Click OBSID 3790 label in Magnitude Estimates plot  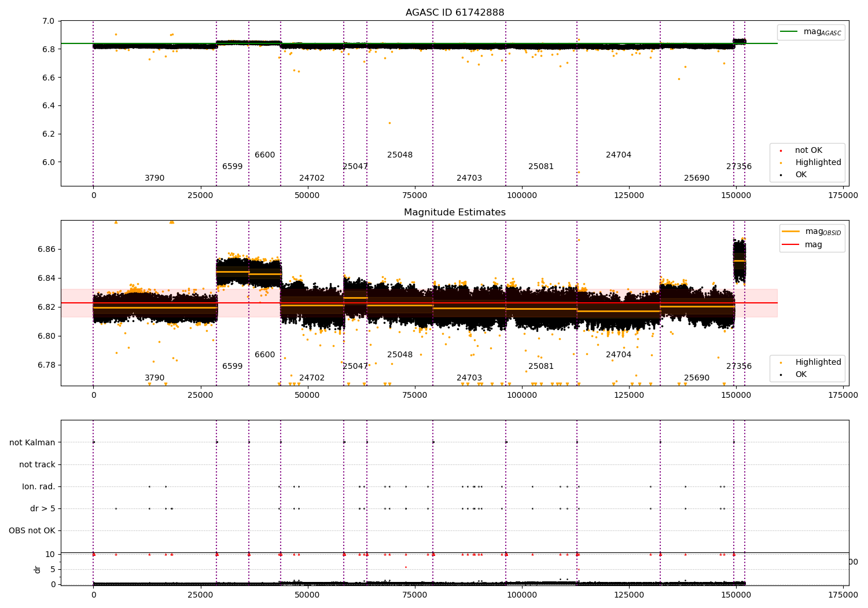[x=155, y=378]
